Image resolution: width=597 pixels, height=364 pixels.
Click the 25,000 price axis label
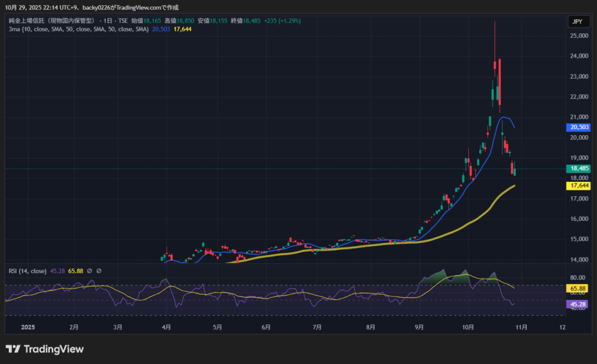[578, 36]
